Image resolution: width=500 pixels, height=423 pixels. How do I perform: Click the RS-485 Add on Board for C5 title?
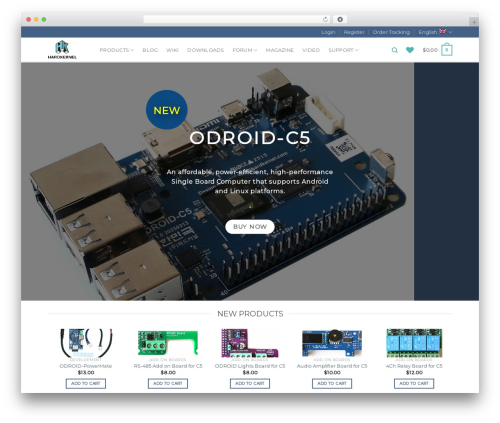pos(168,366)
